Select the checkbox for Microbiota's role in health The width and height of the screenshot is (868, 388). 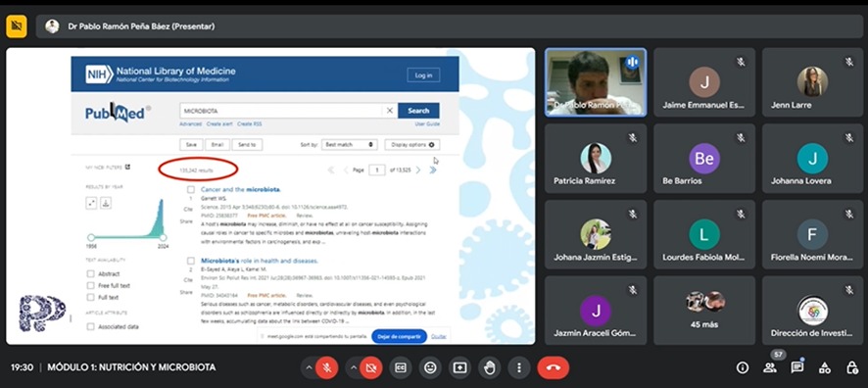click(190, 261)
